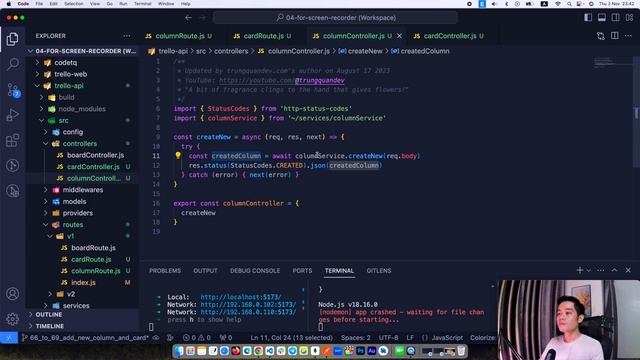The width and height of the screenshot is (640, 360).
Task: Open the DEBUG CONSOLE panel tab
Action: coord(255,271)
